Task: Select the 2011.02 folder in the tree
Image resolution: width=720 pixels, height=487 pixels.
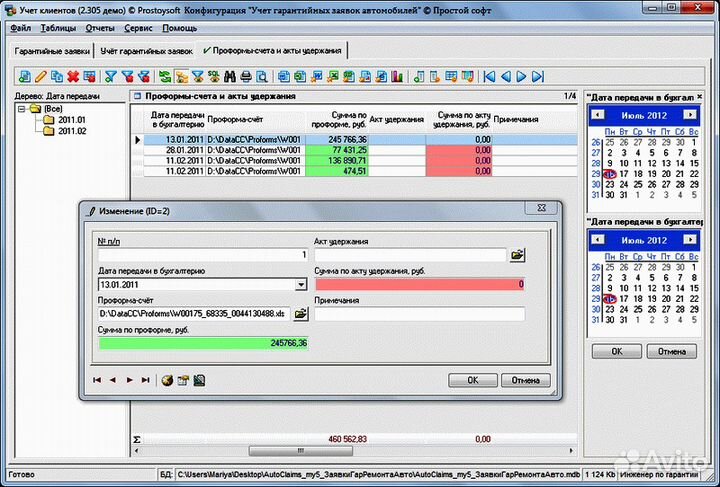Action: [72, 131]
